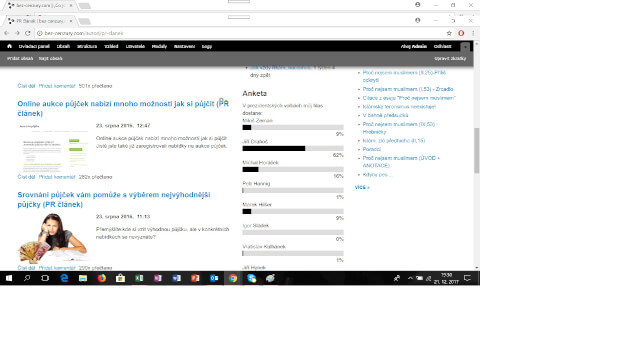Expand the 'VÍCE »' list link
Image resolution: width=640 pixels, height=360 pixels.
point(362,187)
